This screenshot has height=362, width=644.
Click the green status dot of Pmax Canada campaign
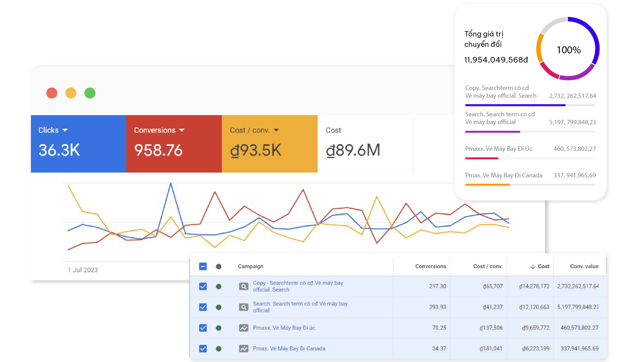tap(218, 349)
